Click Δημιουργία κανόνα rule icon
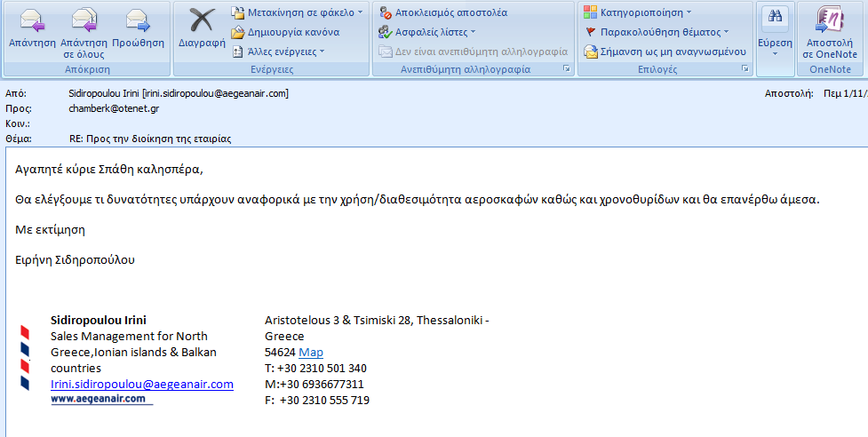868x437 pixels. pyautogui.click(x=238, y=32)
